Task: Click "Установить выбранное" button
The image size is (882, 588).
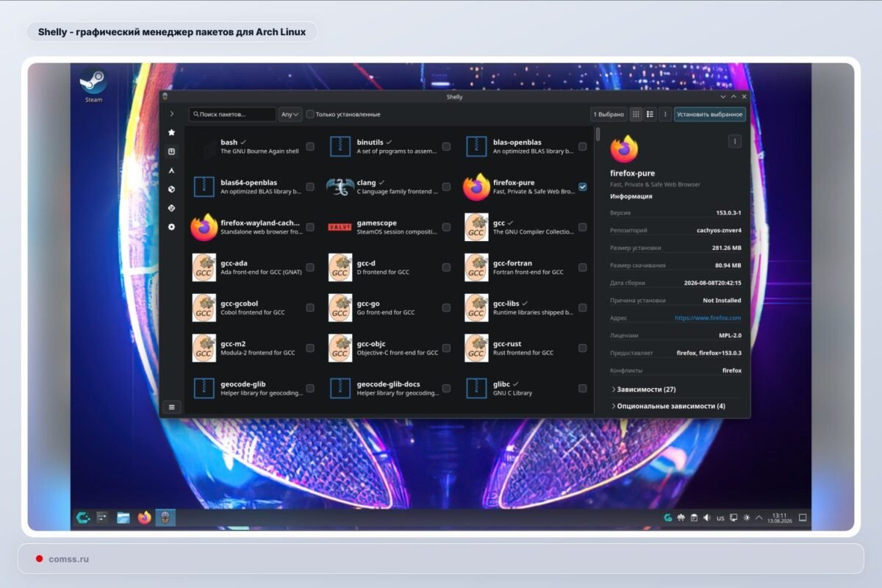Action: 710,115
